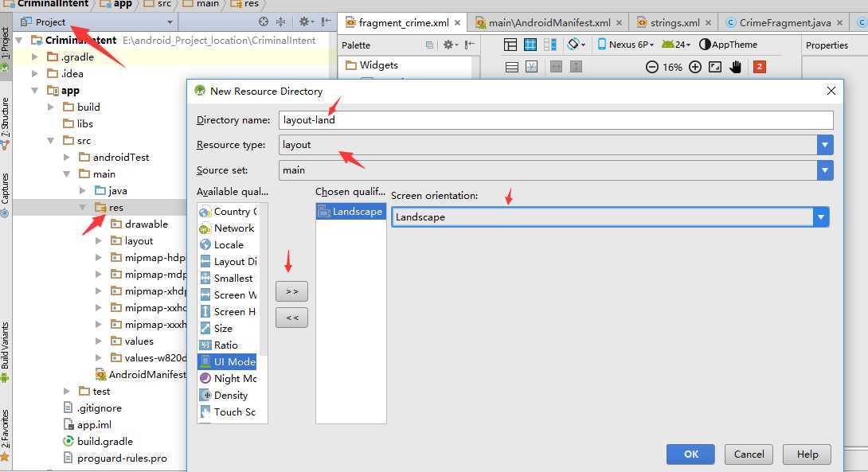Open the Build Variants side tab
The height and width of the screenshot is (472, 868).
click(x=5, y=353)
